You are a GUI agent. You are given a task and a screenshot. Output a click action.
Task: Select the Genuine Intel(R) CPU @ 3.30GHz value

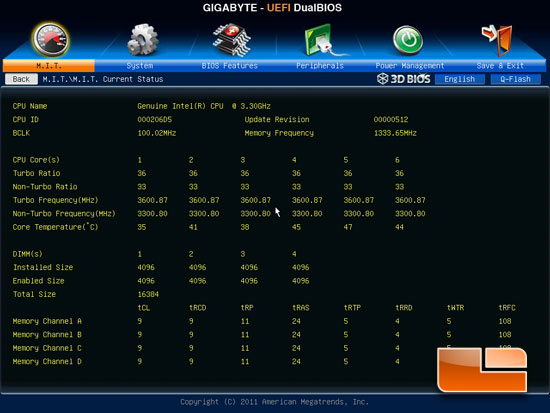[204, 106]
